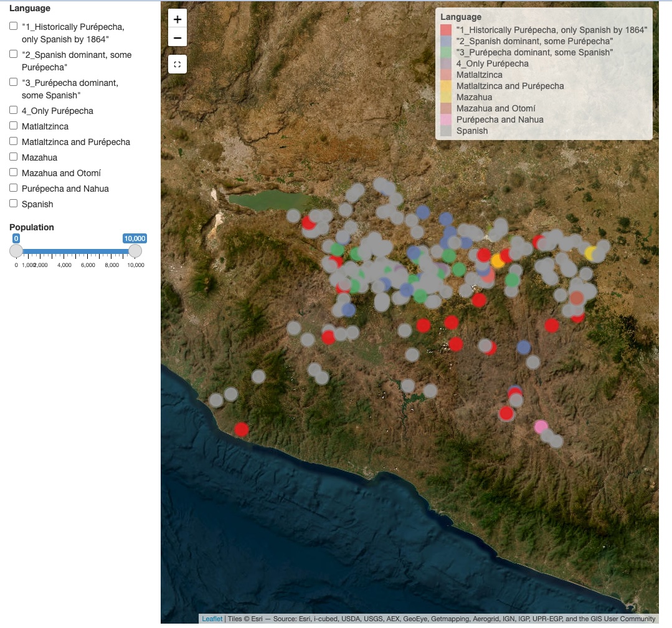Click the pink Purépecha and Nahua map marker
672x628 pixels.
(541, 427)
